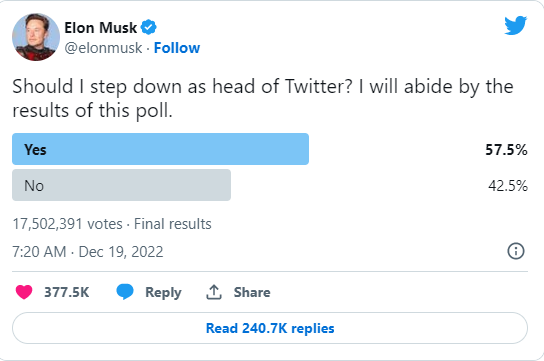The width and height of the screenshot is (544, 361).
Task: Like the tweet with heart icon
Action: coord(24,292)
